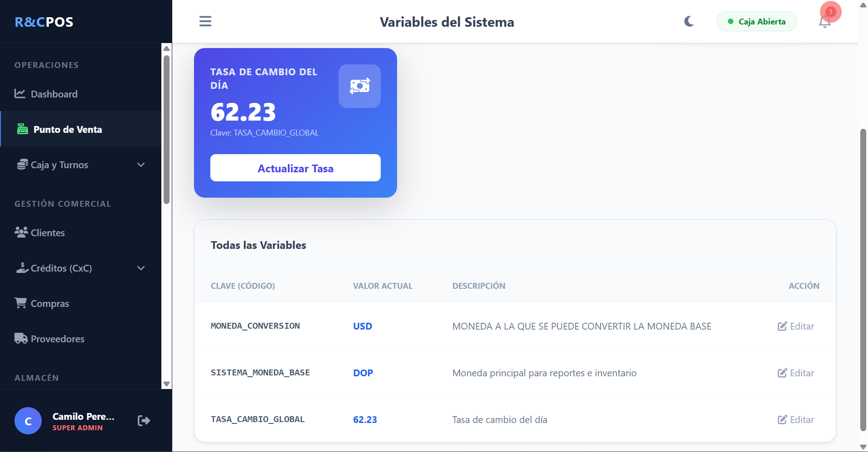Open Dashboard in the sidebar
Image resolution: width=868 pixels, height=452 pixels.
coord(81,94)
